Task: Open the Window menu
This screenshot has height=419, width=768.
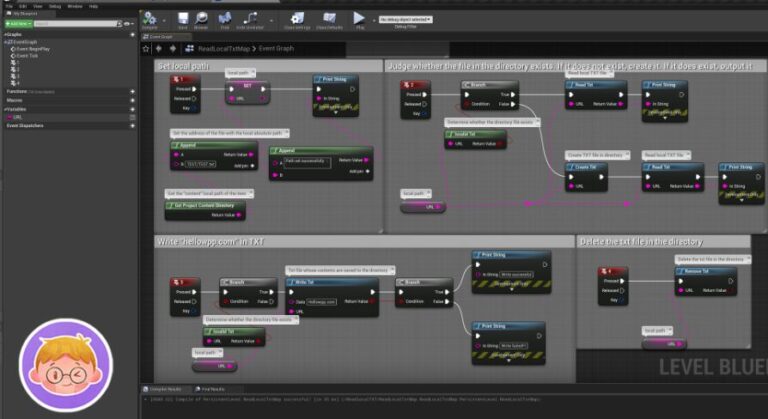Action: point(75,6)
